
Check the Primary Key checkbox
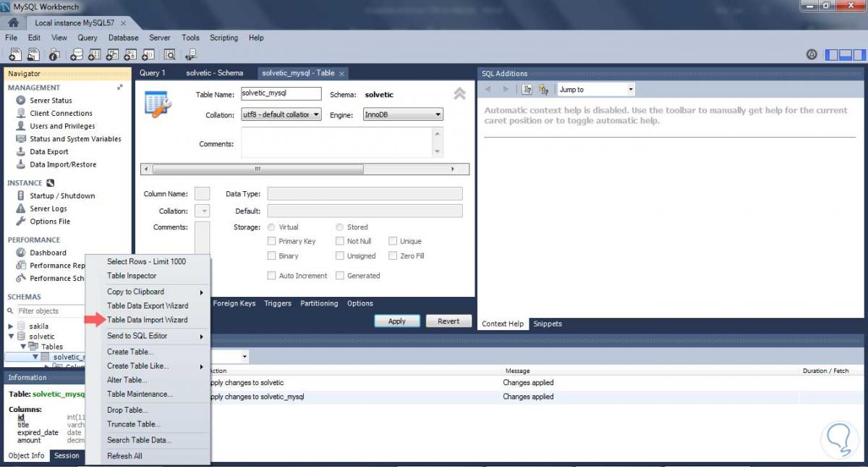[x=272, y=242]
